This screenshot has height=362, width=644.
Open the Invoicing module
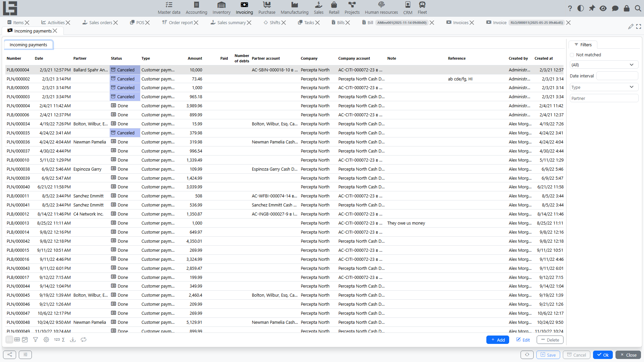(x=244, y=8)
